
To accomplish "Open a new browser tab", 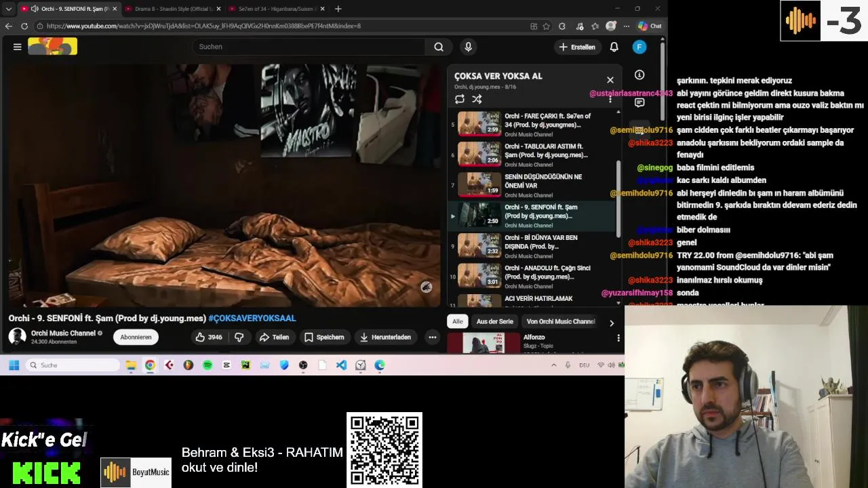I will pyautogui.click(x=338, y=9).
